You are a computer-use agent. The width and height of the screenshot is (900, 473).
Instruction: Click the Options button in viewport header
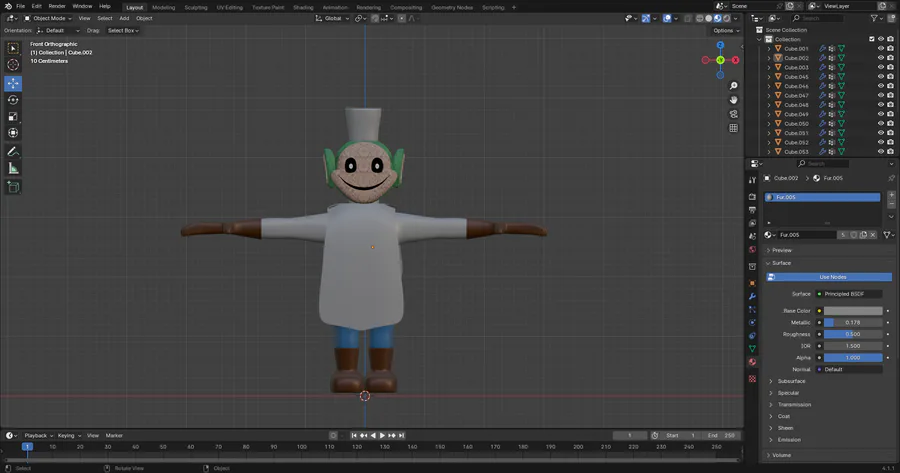(x=726, y=30)
